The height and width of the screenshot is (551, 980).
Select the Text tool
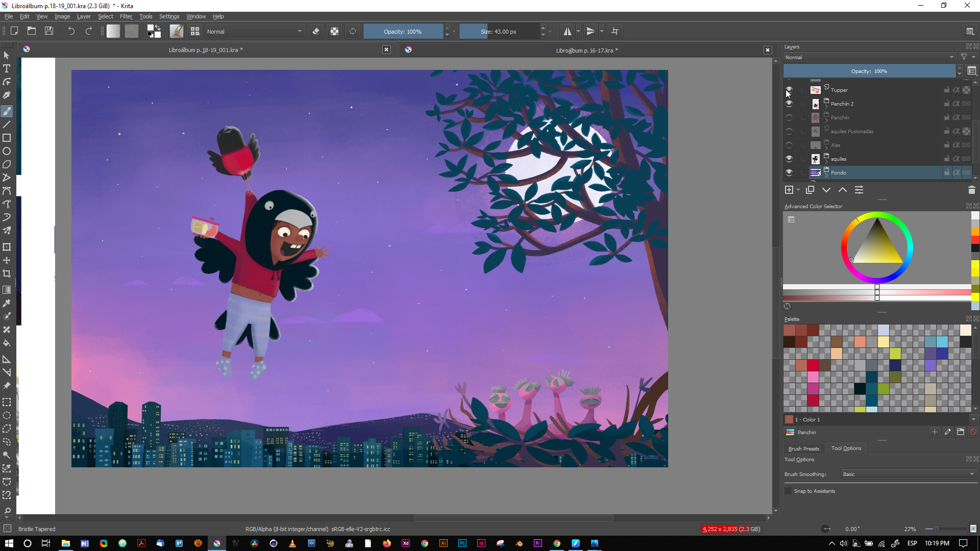(7, 68)
